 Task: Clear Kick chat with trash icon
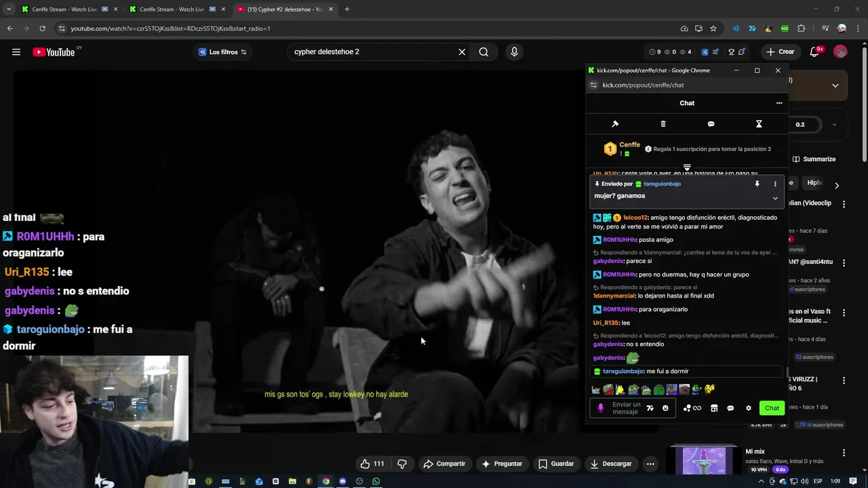[663, 124]
